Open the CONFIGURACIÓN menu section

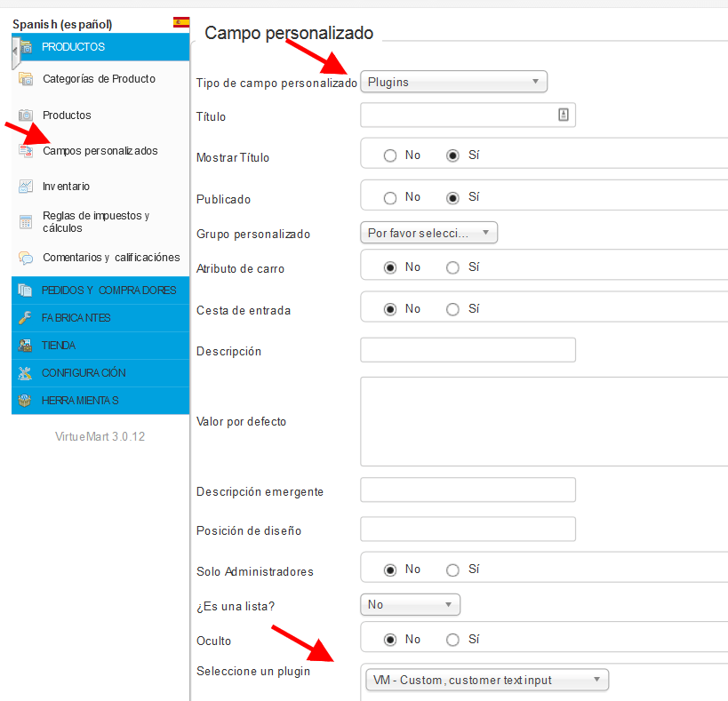coord(100,372)
